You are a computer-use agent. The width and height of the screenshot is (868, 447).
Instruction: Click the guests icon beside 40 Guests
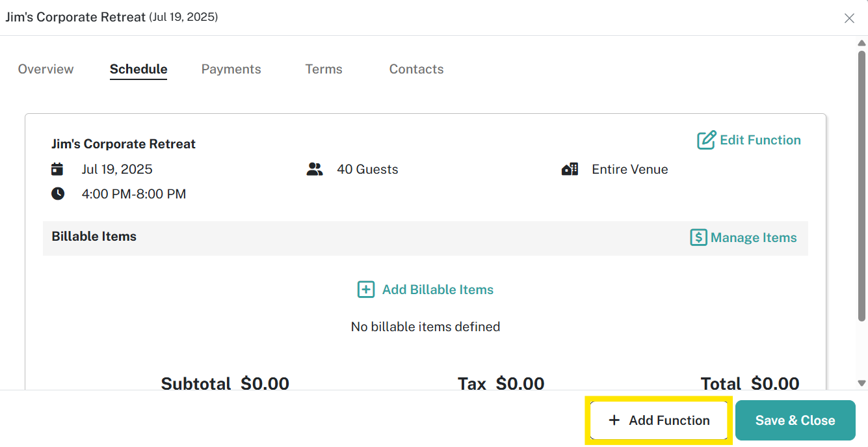point(315,169)
